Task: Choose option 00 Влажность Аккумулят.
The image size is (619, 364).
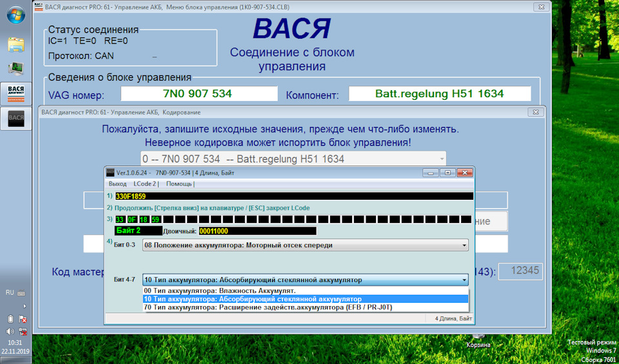Action: 306,291
